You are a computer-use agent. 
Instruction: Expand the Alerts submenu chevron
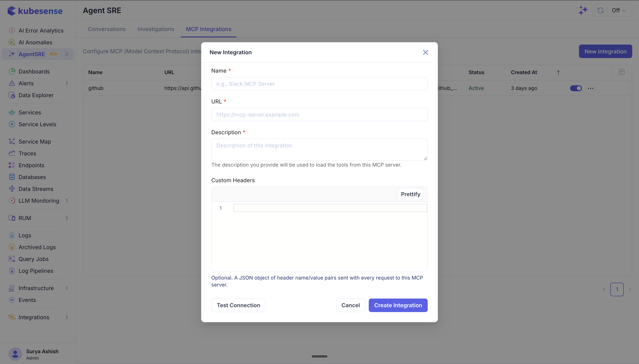(67, 83)
